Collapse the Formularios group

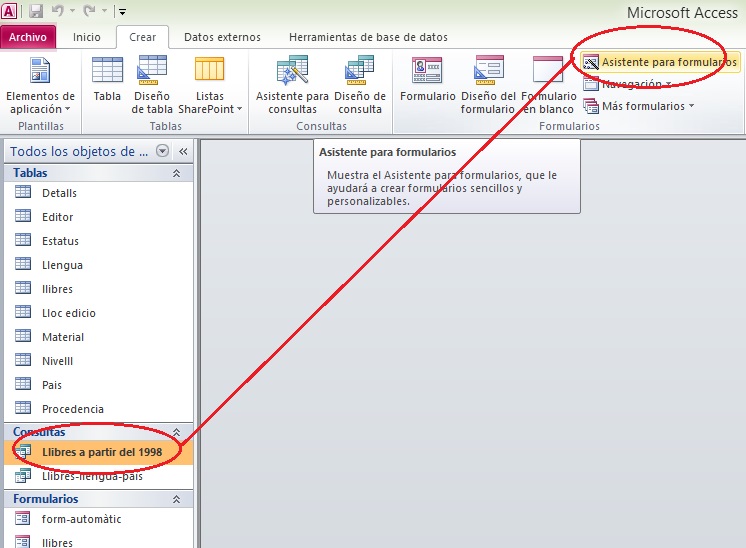pyautogui.click(x=177, y=499)
